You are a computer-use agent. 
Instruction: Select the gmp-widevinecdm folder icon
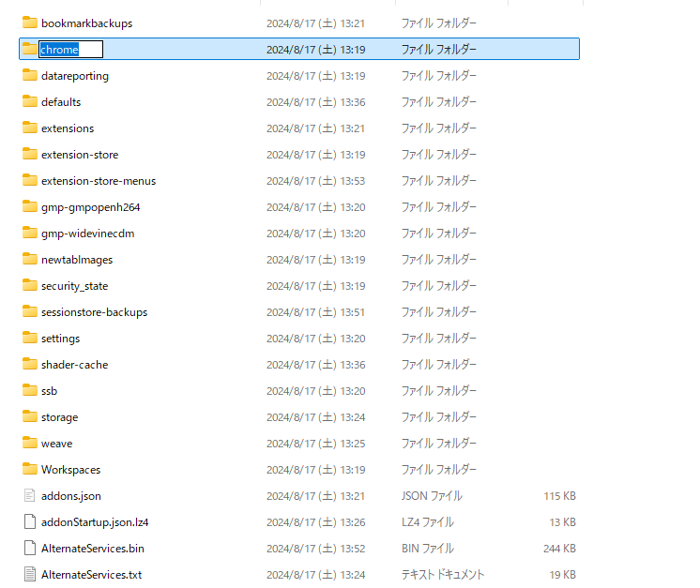[x=30, y=233]
